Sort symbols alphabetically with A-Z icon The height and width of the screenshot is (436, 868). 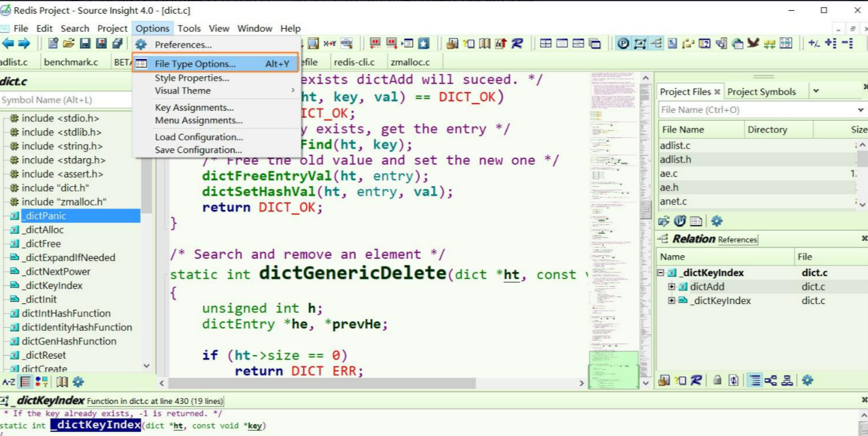[9, 382]
